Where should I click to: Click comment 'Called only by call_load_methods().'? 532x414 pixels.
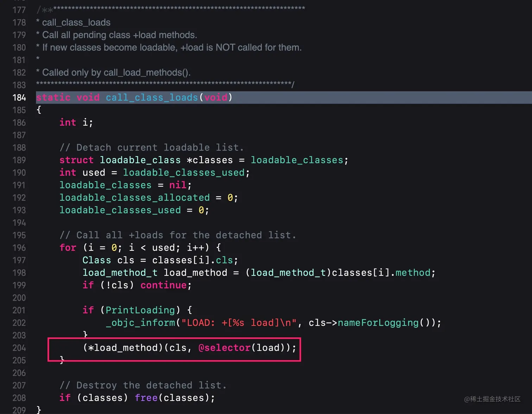(113, 72)
